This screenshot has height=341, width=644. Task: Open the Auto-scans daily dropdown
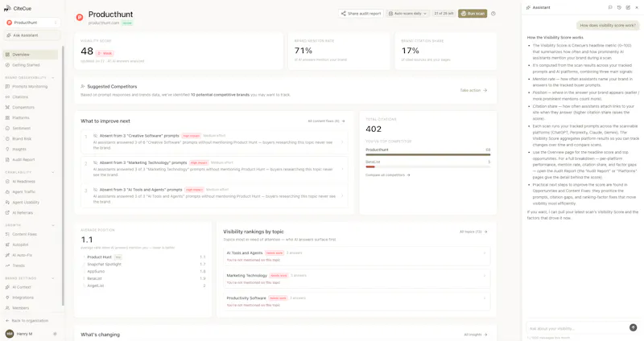point(408,14)
